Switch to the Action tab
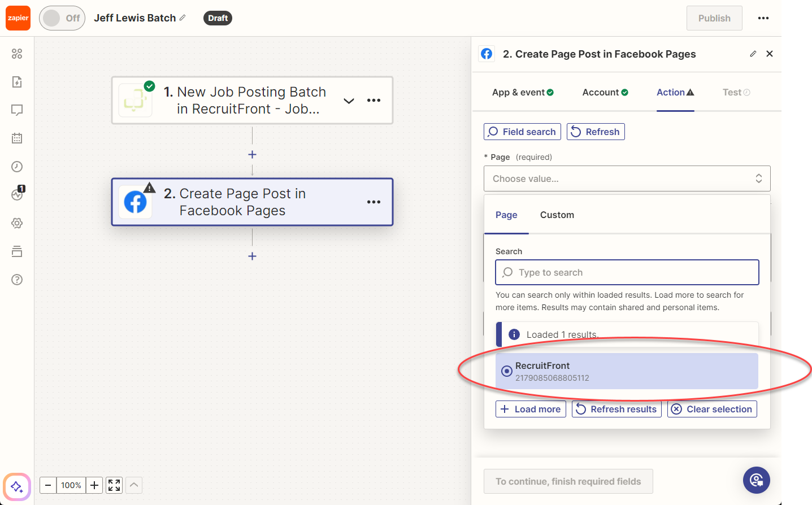The height and width of the screenshot is (505, 812). pos(675,92)
